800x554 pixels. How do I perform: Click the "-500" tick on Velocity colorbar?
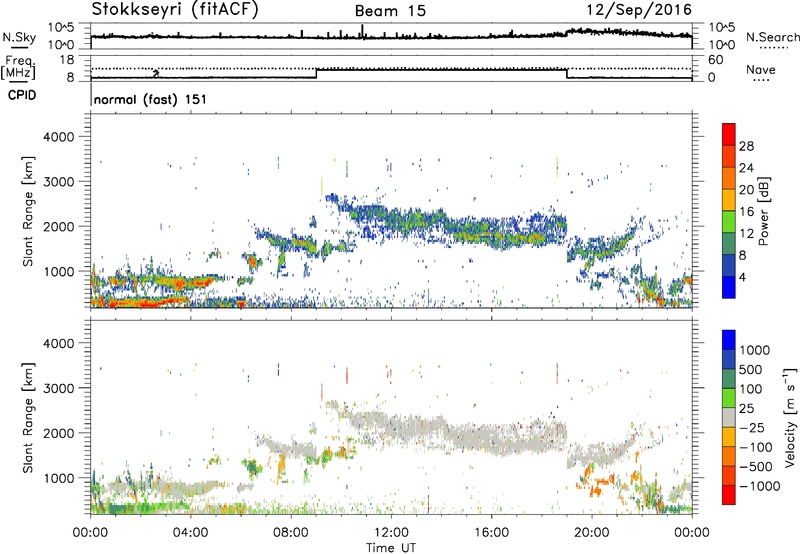tap(756, 467)
